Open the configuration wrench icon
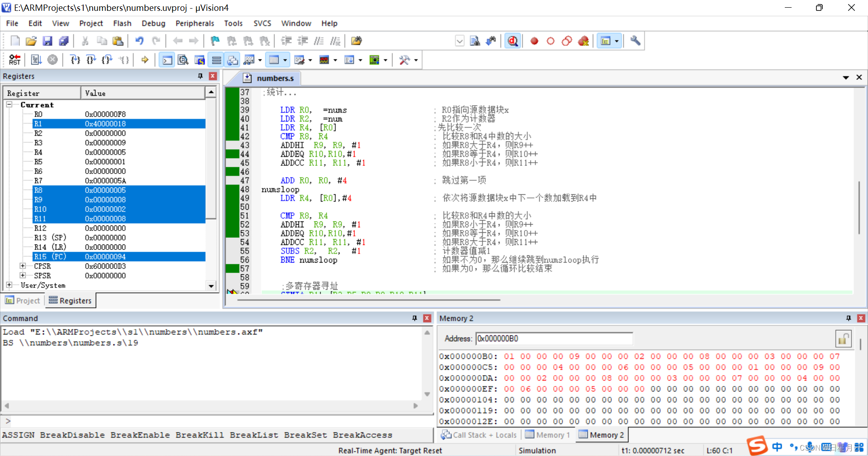 pyautogui.click(x=635, y=41)
